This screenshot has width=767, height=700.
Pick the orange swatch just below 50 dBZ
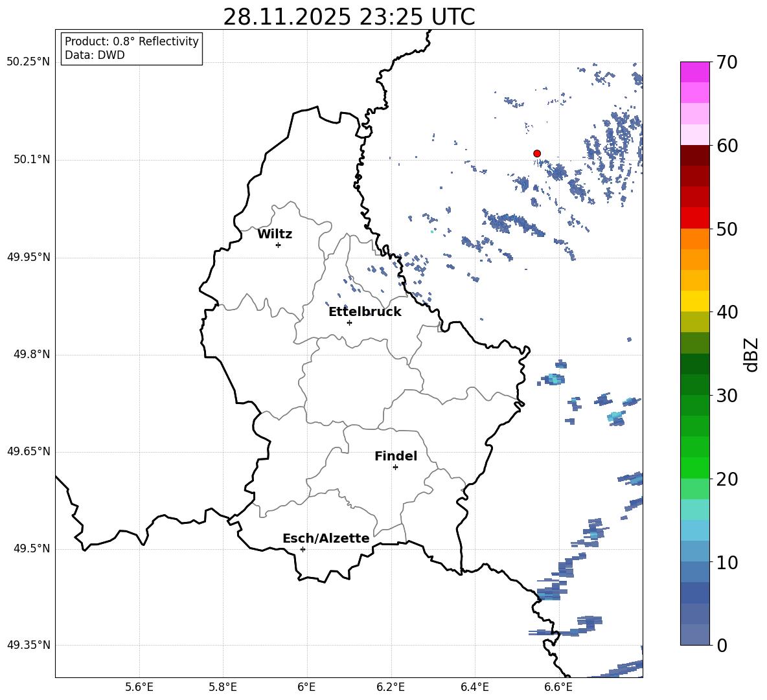694,239
